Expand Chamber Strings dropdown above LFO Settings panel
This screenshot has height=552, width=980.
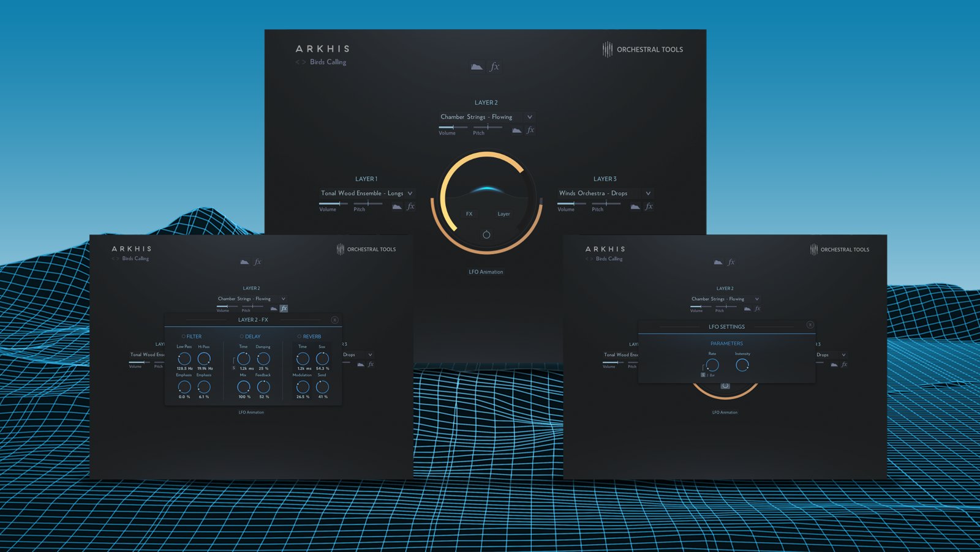click(756, 299)
